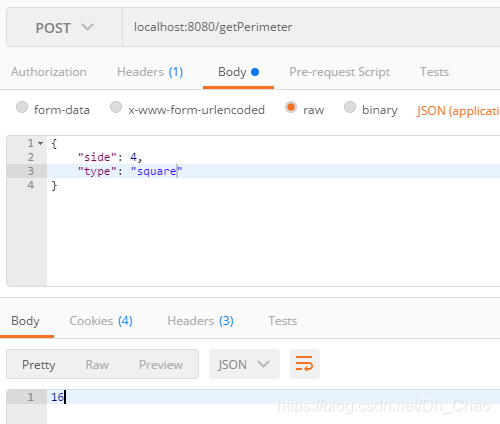Click the request URL field localhost:8080/getPerimeter
Image resolution: width=500 pixels, height=424 pixels.
click(311, 27)
